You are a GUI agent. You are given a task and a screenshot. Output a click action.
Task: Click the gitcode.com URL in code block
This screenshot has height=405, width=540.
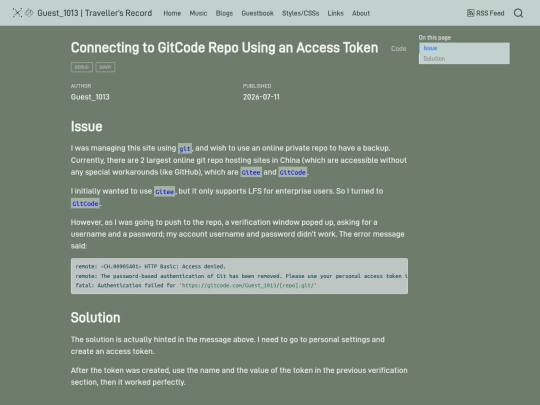click(248, 285)
